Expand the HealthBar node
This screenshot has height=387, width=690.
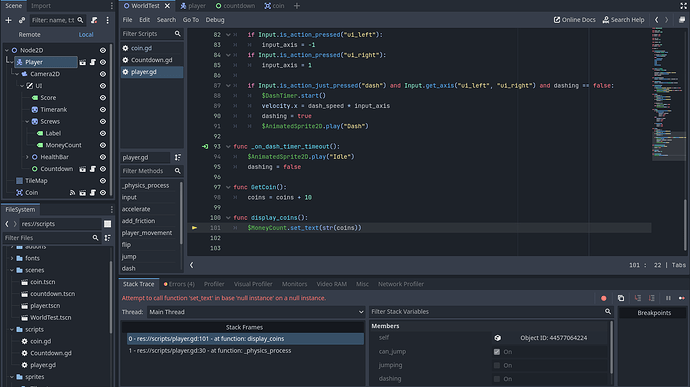[27, 157]
